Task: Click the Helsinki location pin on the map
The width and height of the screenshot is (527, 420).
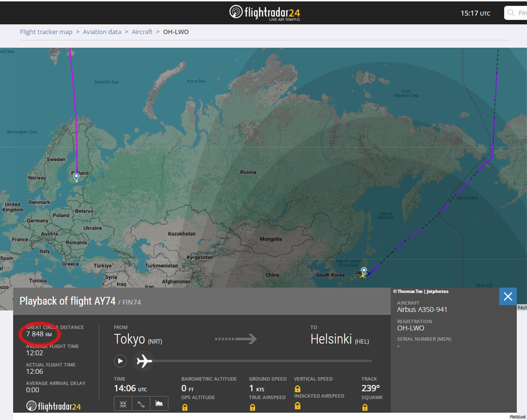Action: coord(76,177)
